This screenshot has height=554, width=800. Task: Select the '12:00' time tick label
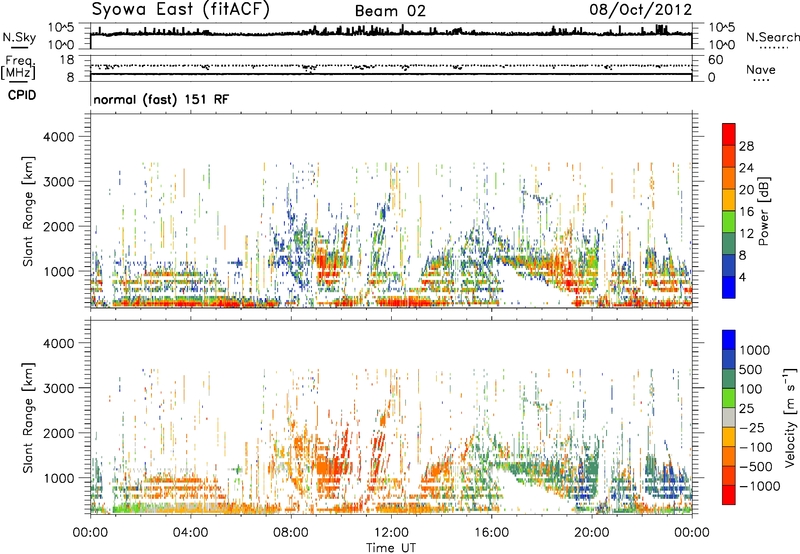click(x=391, y=533)
